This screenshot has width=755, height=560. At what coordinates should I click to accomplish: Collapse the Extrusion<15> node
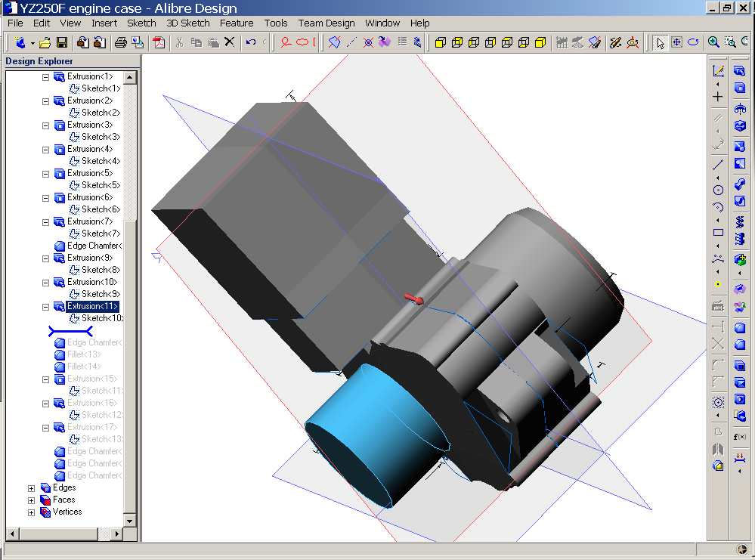pos(46,379)
